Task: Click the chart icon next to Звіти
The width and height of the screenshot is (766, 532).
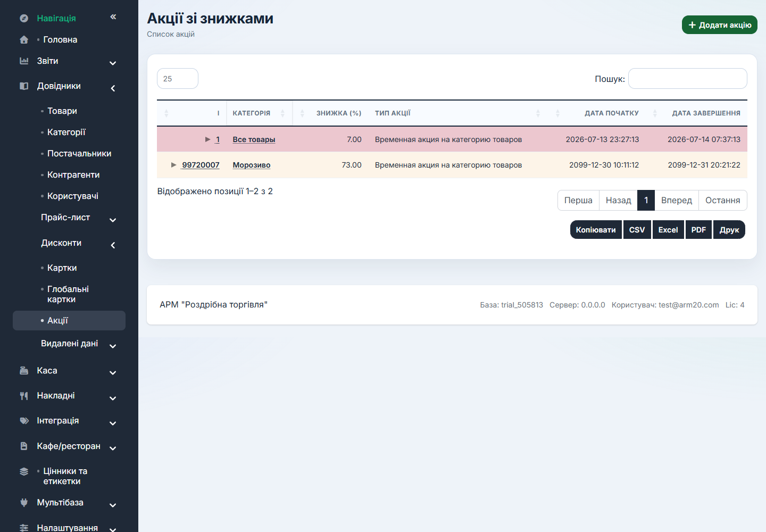Action: tap(24, 61)
